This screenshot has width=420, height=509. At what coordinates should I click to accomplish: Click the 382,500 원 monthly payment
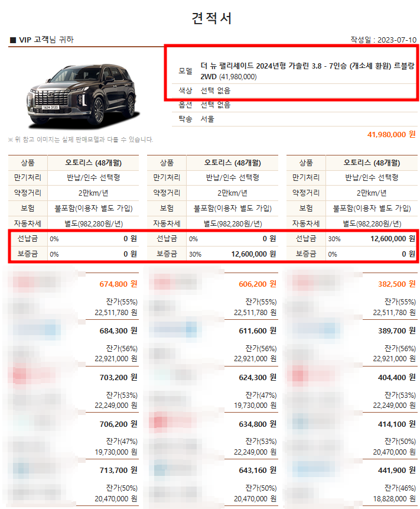click(396, 284)
